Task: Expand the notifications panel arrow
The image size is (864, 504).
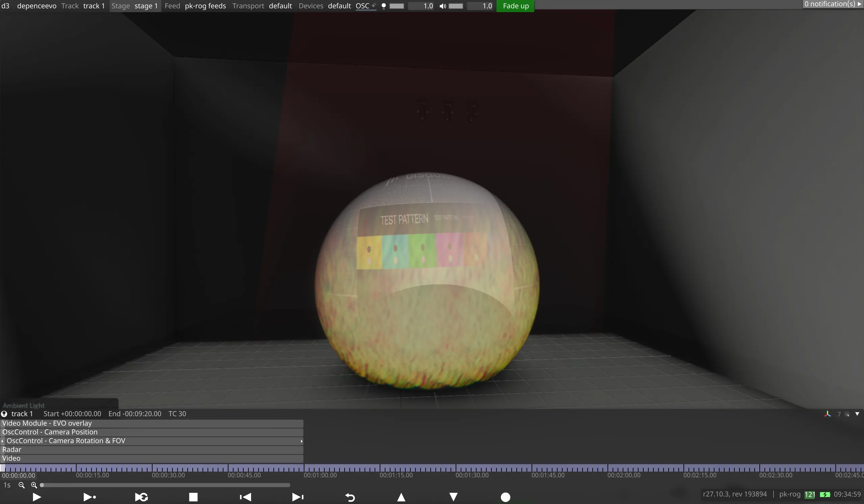Action: pos(859,4)
